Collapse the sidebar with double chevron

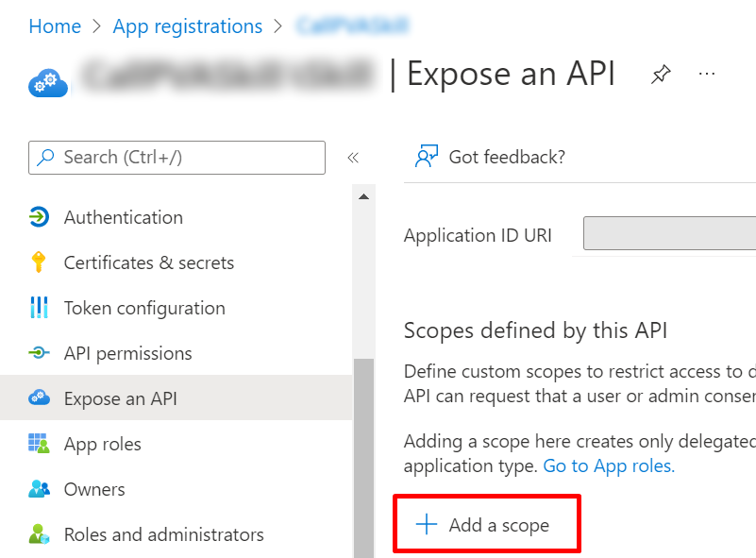(x=351, y=157)
